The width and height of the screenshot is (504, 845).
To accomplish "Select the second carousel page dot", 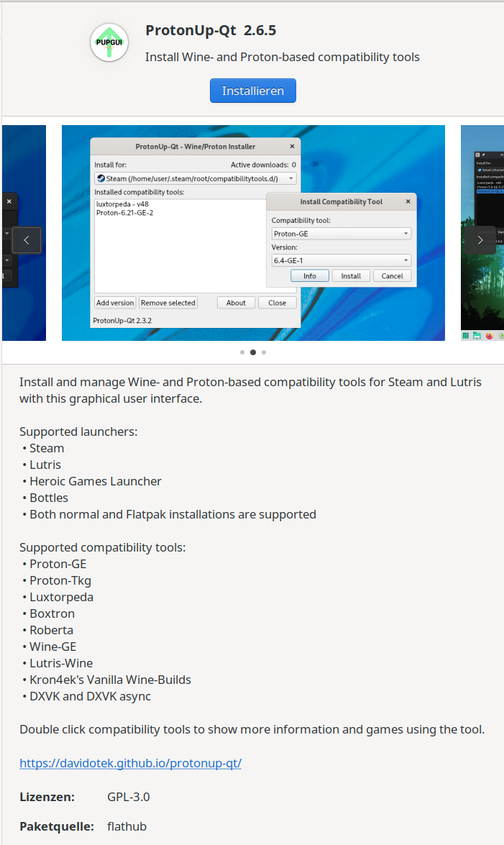I will 253,352.
